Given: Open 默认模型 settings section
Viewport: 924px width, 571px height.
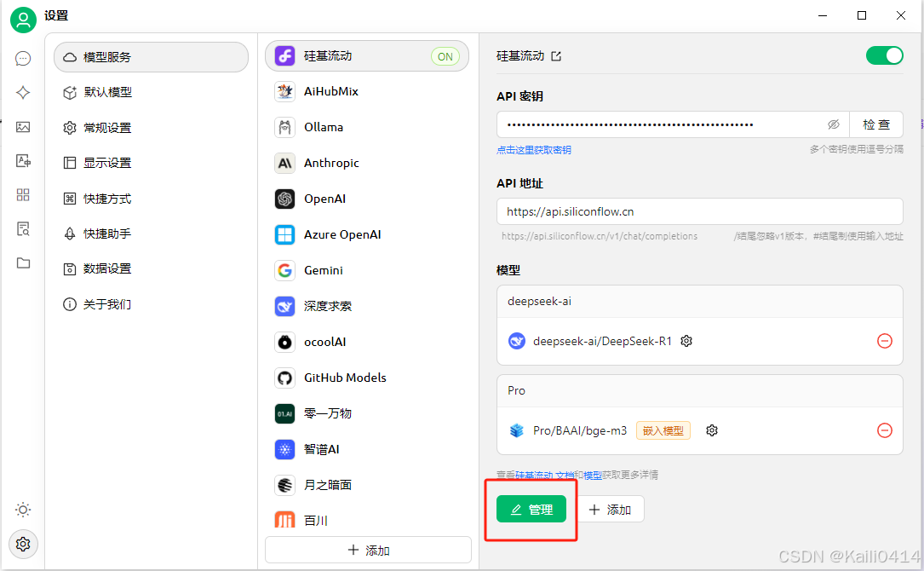Looking at the screenshot, I should click(152, 93).
